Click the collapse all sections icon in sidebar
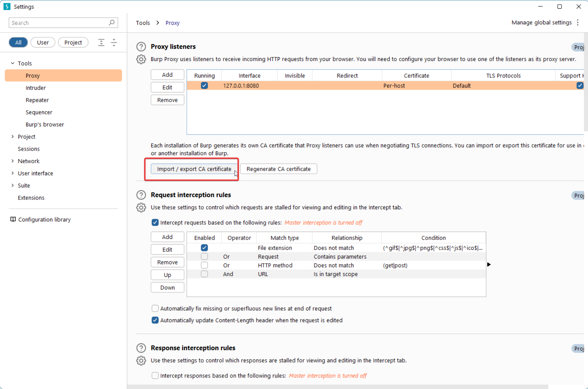The image size is (588, 389). tap(114, 43)
